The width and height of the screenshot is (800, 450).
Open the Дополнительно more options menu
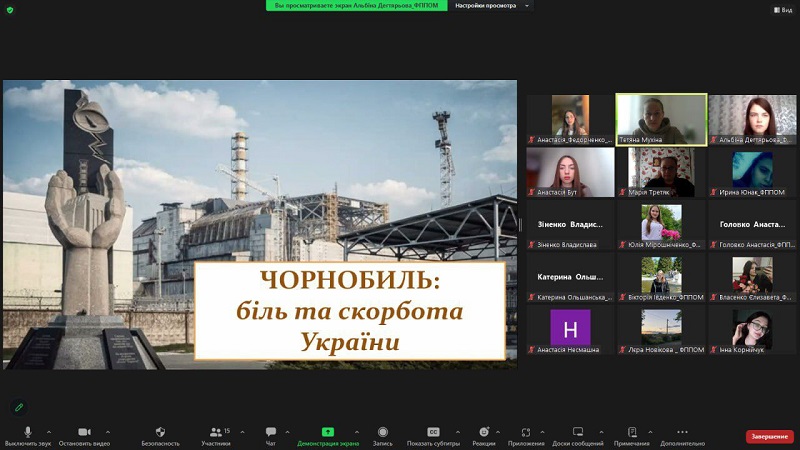click(682, 432)
